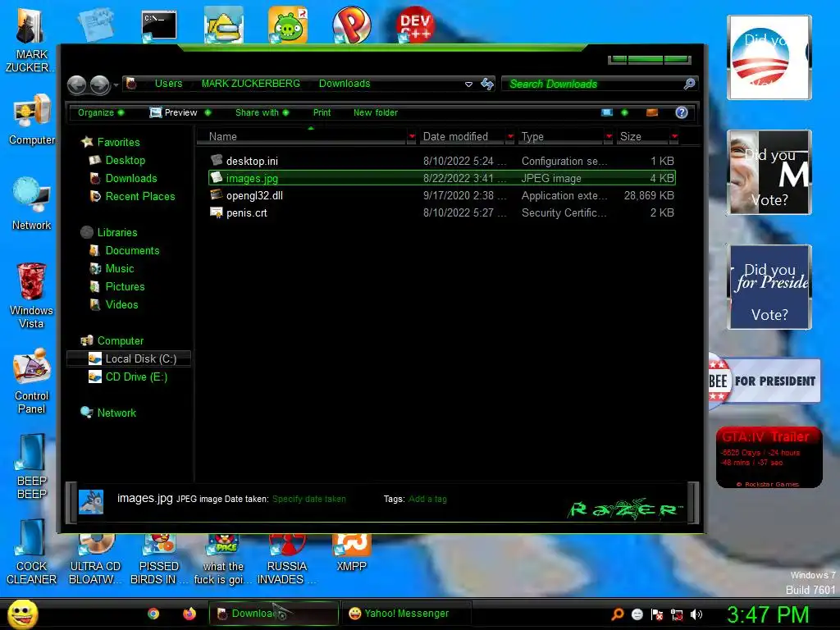This screenshot has width=840, height=630.
Task: Launch the COCK CLEANER desktop shortcut
Action: (x=31, y=552)
